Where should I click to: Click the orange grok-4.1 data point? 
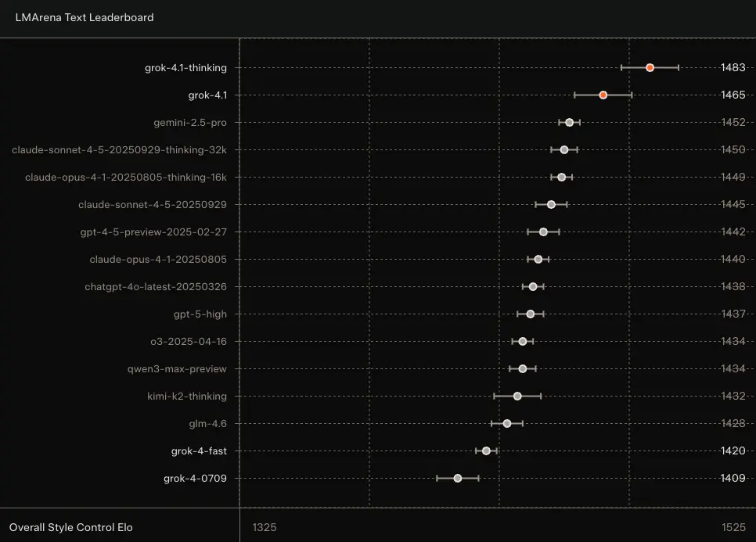pyautogui.click(x=603, y=95)
